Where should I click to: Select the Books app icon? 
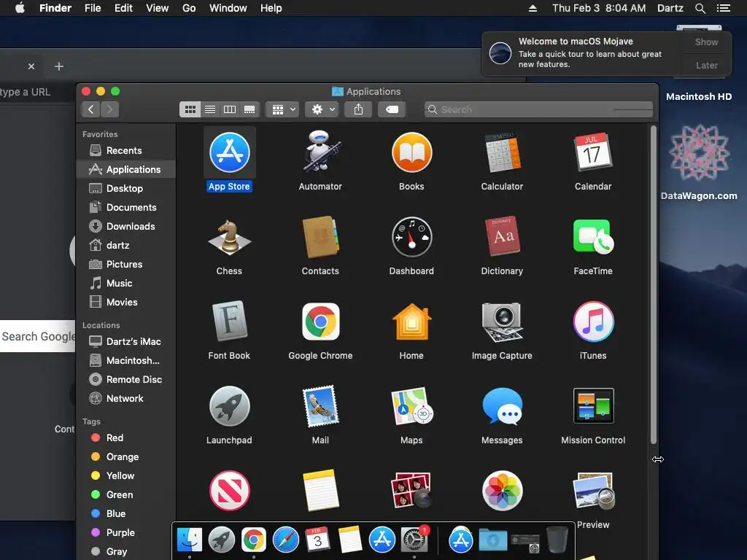[411, 152]
